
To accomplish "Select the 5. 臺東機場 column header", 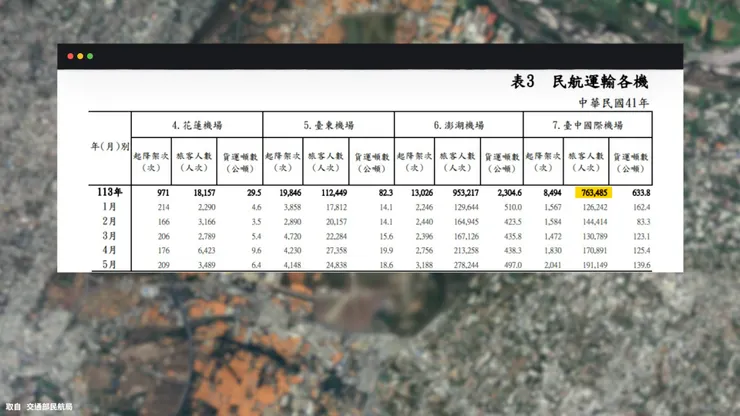I will click(x=328, y=125).
